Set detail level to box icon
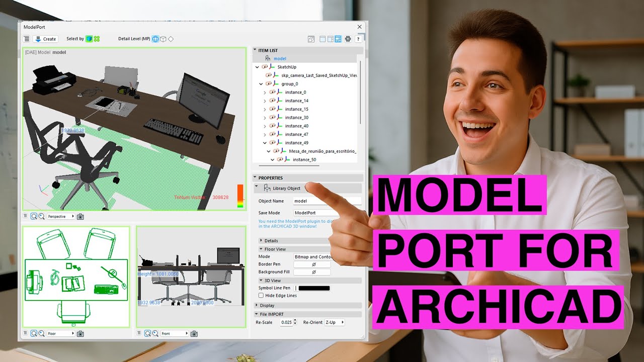The height and width of the screenshot is (362, 644). point(163,39)
